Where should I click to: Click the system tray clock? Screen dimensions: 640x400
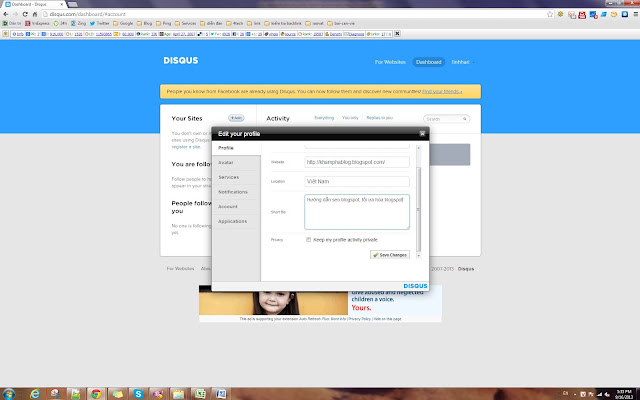(x=624, y=394)
